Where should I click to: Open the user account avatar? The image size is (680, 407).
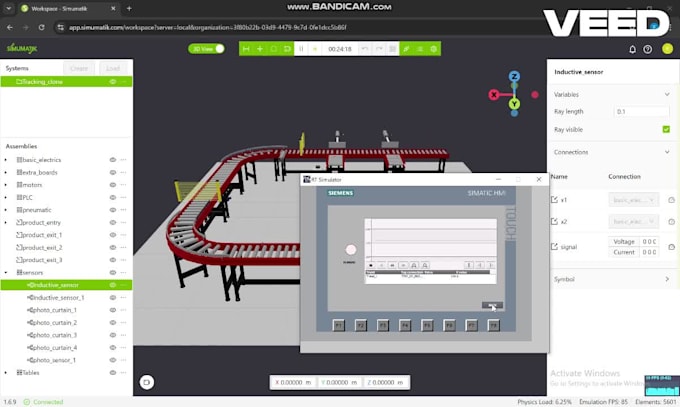click(x=667, y=49)
